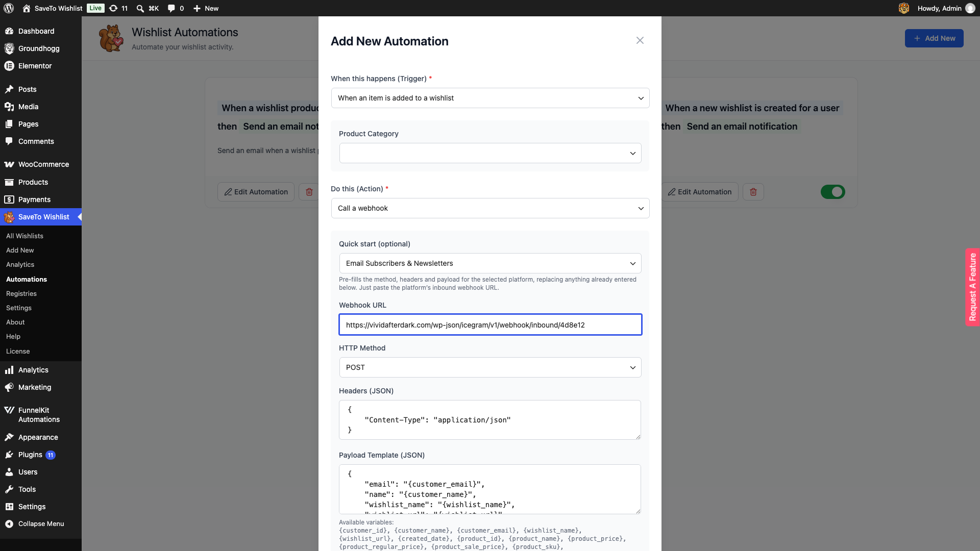Click the blue Add New button
Viewport: 980px width, 551px height.
934,38
